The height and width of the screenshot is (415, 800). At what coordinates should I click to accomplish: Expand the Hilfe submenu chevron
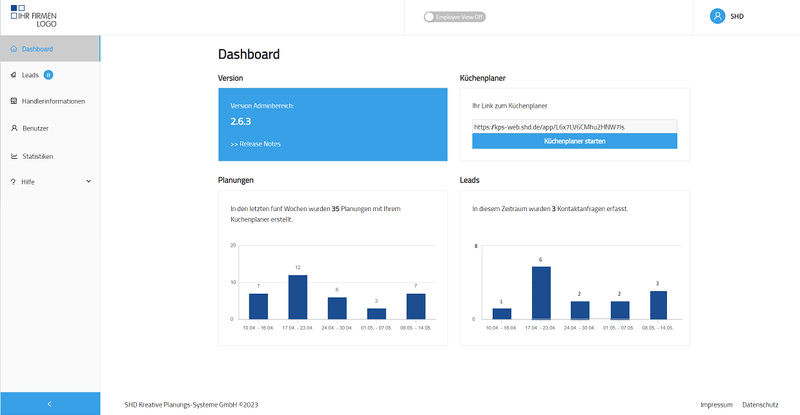coord(88,182)
